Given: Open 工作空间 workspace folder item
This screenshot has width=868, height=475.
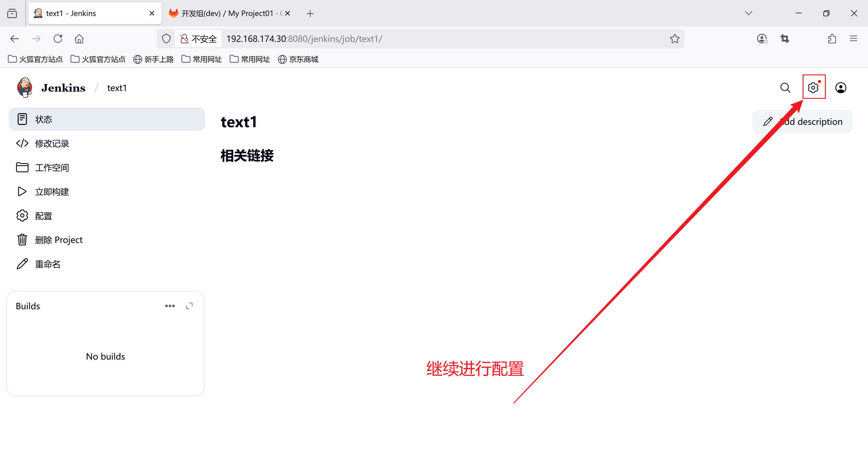Looking at the screenshot, I should pyautogui.click(x=52, y=168).
